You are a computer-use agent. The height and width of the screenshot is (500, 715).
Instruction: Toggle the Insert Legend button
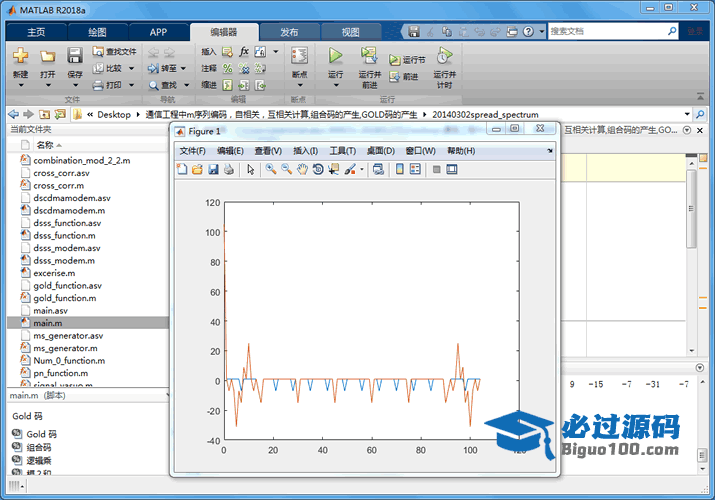[415, 170]
